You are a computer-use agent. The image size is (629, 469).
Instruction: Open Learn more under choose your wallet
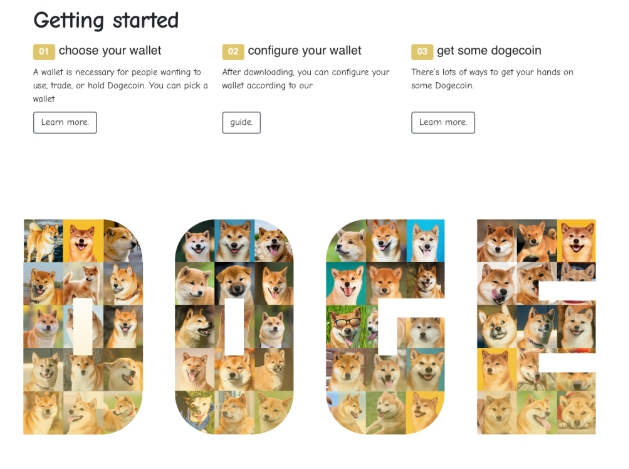click(x=65, y=122)
